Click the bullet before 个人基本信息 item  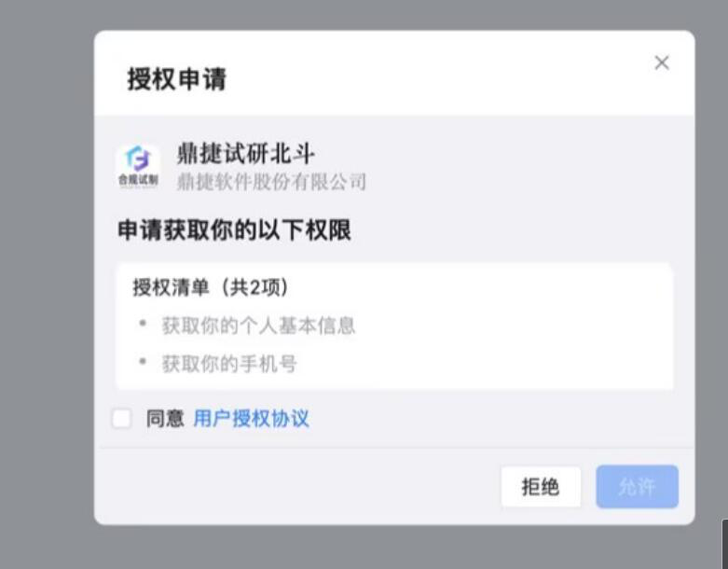pyautogui.click(x=143, y=324)
